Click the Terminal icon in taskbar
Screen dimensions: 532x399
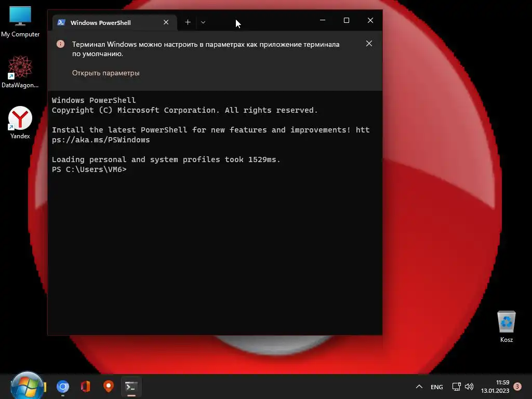tap(131, 387)
